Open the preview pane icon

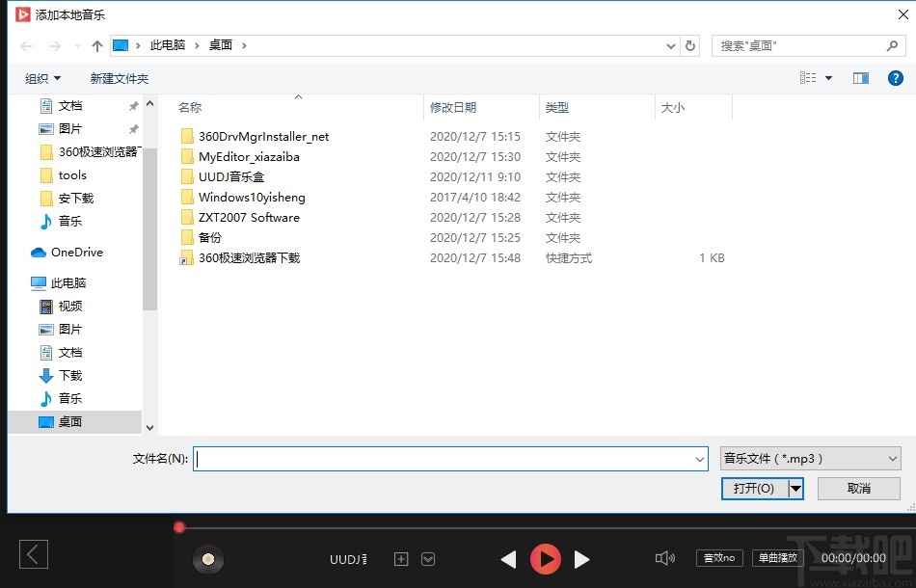coord(859,78)
